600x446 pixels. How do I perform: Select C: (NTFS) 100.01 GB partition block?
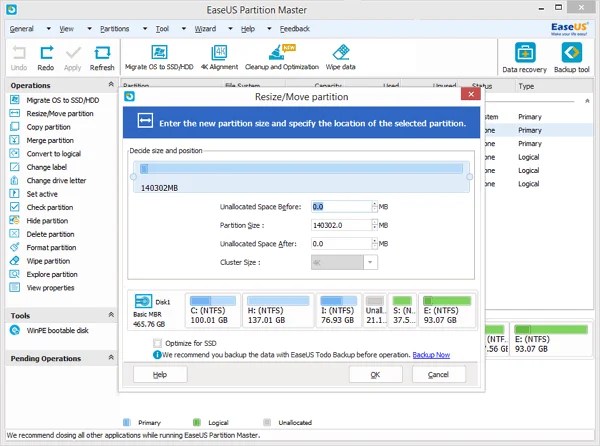(213, 311)
